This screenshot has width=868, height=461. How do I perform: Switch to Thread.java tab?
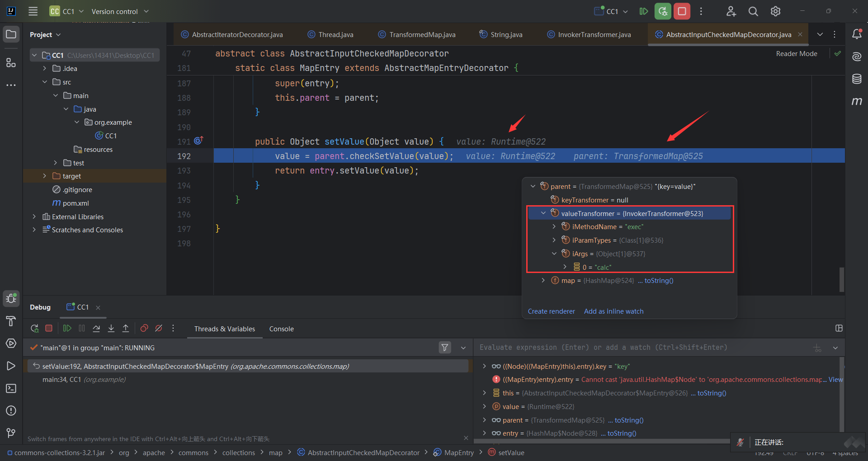pyautogui.click(x=330, y=35)
